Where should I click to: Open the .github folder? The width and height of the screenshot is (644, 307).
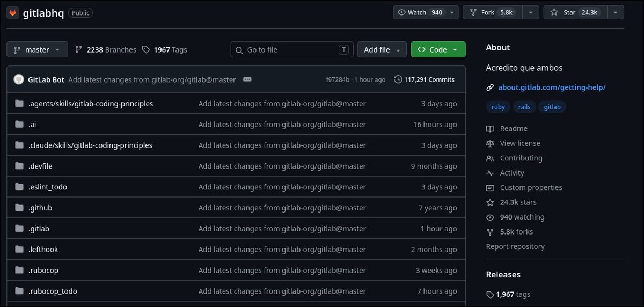click(x=40, y=208)
